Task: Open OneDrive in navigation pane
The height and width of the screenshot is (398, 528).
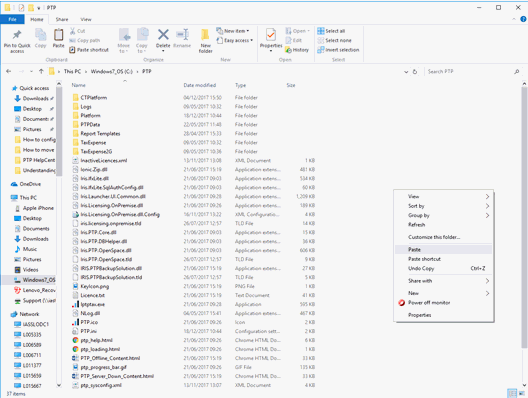Action: pyautogui.click(x=30, y=184)
